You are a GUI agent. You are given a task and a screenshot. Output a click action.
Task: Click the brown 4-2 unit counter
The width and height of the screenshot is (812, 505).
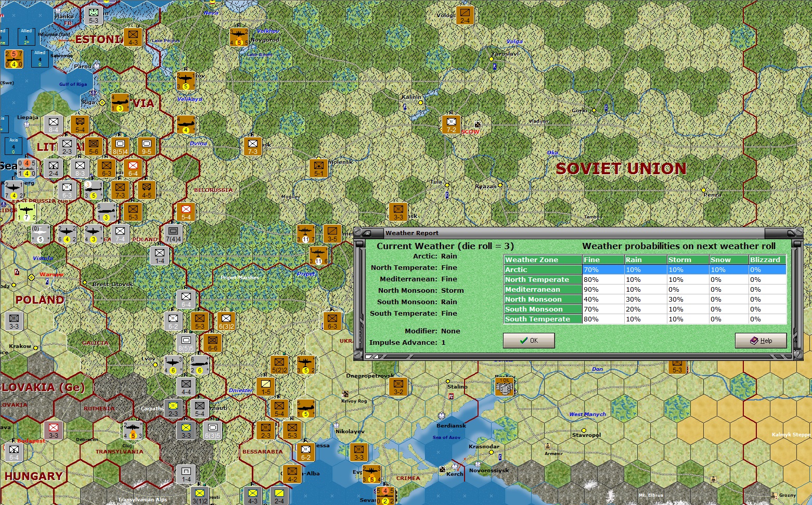pos(292,474)
